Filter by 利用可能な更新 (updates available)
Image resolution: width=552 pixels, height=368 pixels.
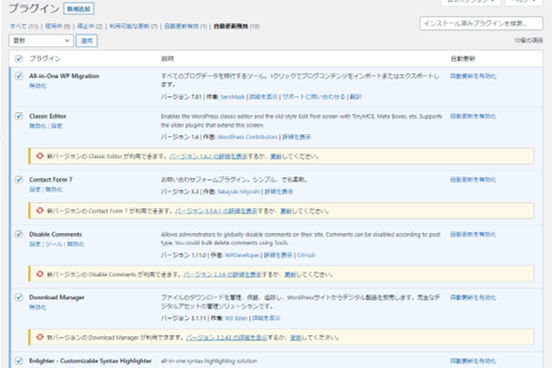tap(129, 26)
